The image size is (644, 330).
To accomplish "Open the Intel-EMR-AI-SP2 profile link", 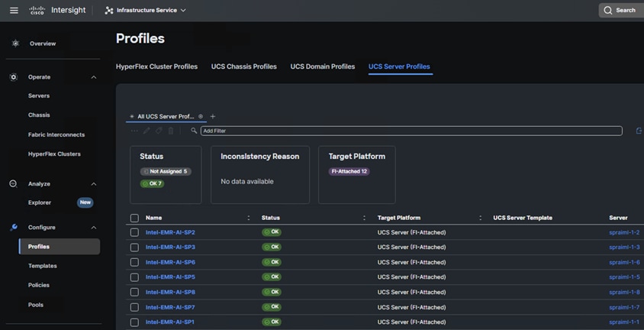I will (170, 232).
